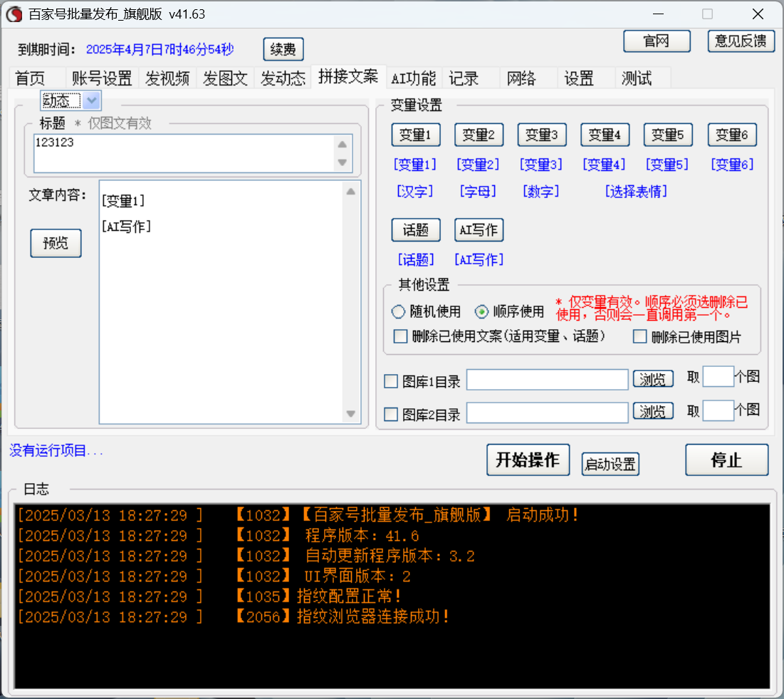This screenshot has width=784, height=699.
Task: Click the app logo icon in title bar
Action: (14, 14)
